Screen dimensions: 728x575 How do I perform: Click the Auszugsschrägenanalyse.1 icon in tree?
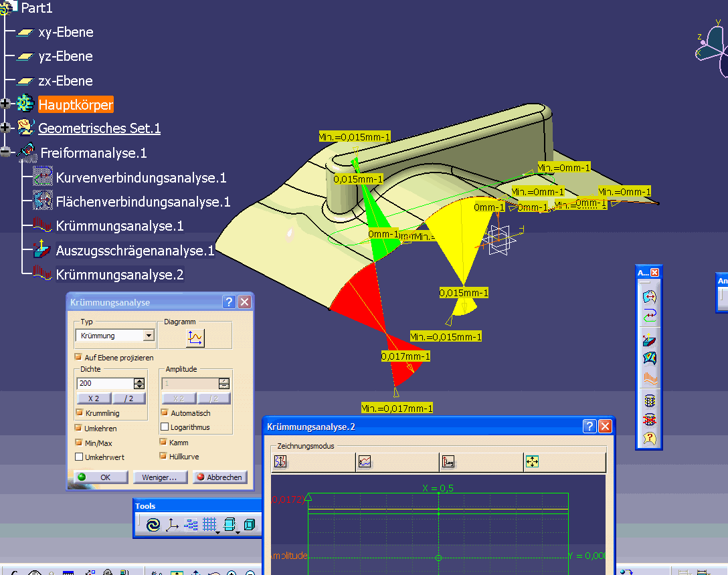[x=41, y=249]
